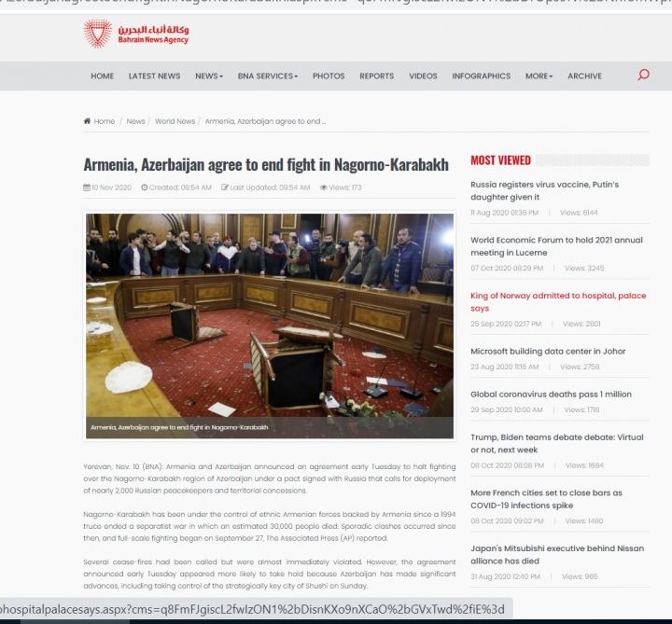Image resolution: width=672 pixels, height=624 pixels.
Task: Click the Bahrain News Agency logo
Action: click(x=135, y=35)
